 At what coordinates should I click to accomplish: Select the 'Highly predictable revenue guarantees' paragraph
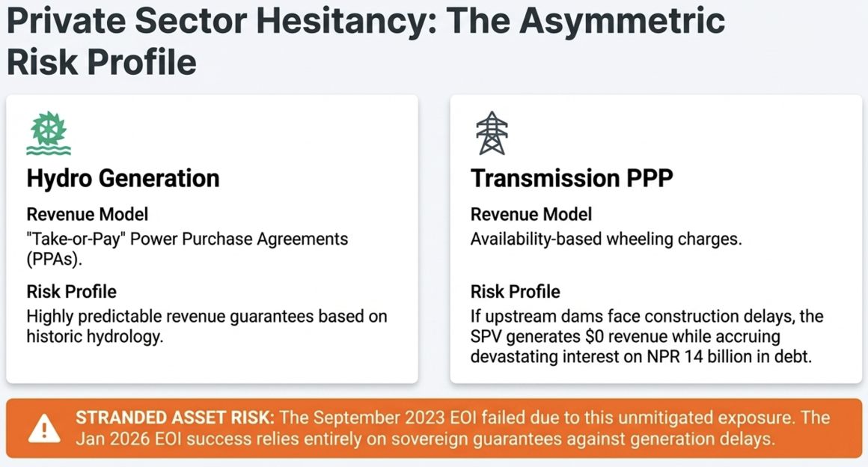click(x=207, y=317)
